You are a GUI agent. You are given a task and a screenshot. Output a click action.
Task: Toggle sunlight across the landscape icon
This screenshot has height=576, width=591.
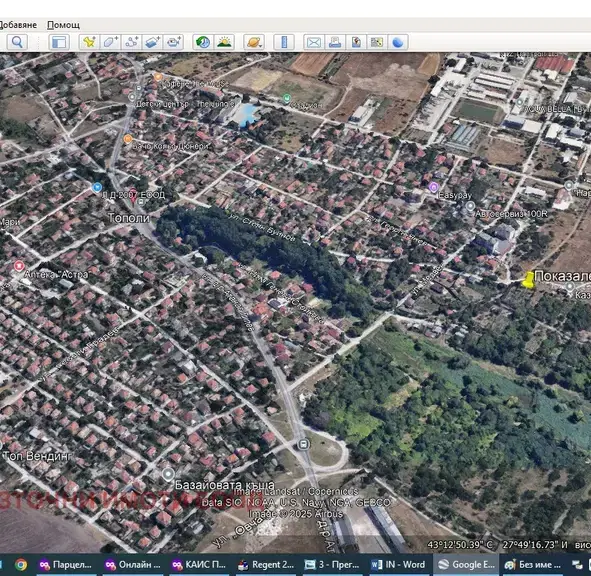click(224, 42)
